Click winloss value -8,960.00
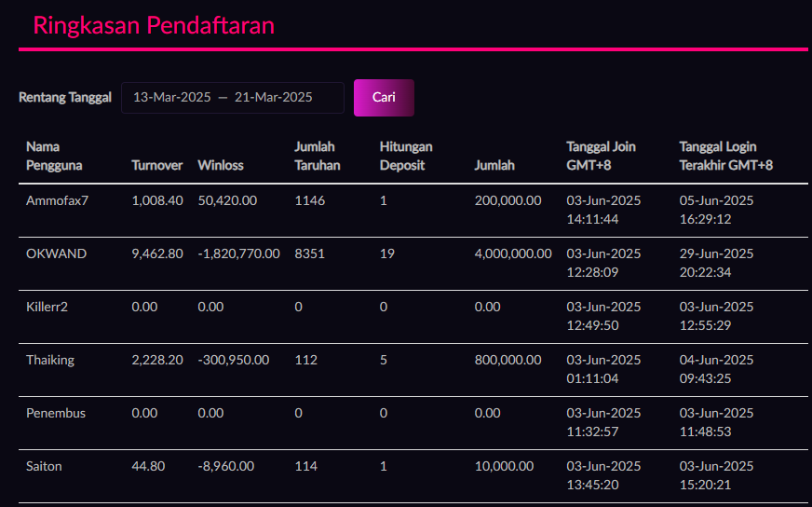This screenshot has height=507, width=812. pyautogui.click(x=225, y=466)
